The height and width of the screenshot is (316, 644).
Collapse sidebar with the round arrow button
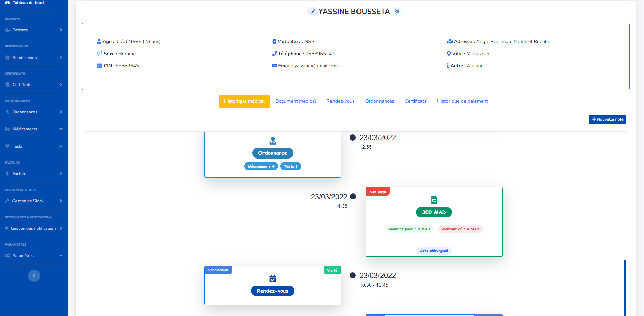point(34,276)
